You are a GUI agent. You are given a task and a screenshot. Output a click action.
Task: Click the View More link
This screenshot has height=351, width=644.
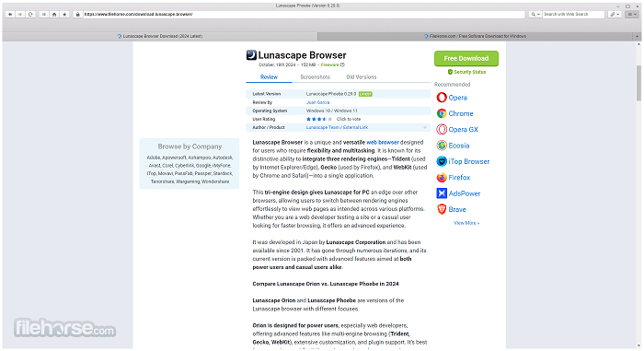(x=466, y=223)
